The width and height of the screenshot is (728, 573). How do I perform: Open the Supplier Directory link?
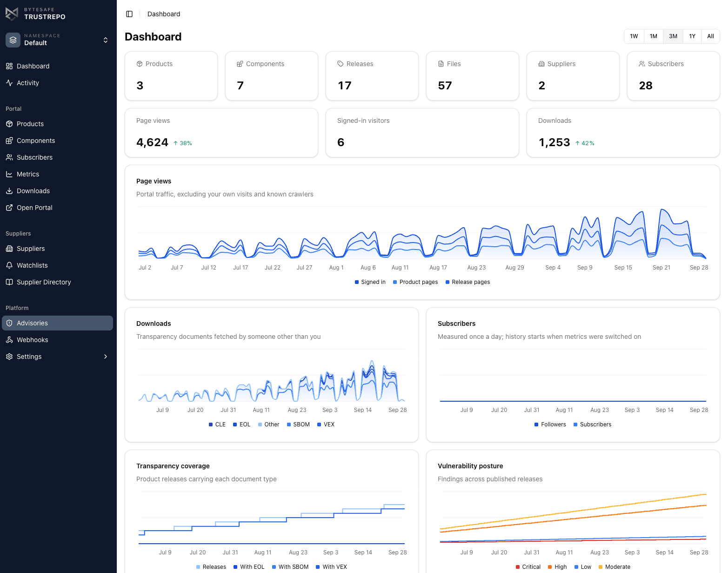(58, 282)
